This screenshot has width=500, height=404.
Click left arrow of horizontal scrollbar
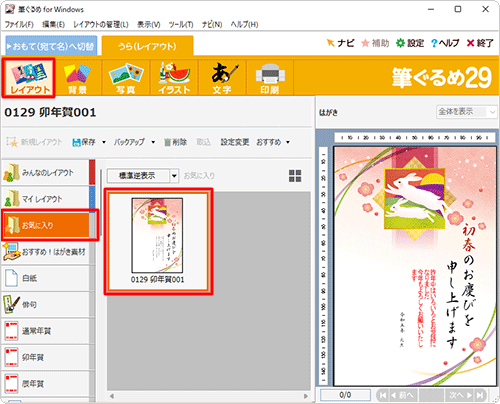pyautogui.click(x=112, y=396)
